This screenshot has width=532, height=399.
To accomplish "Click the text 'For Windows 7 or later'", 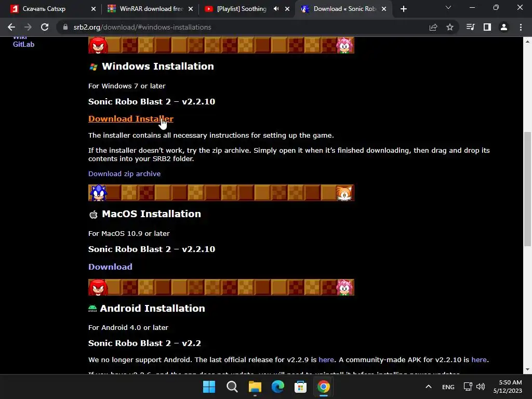I will [x=127, y=86].
